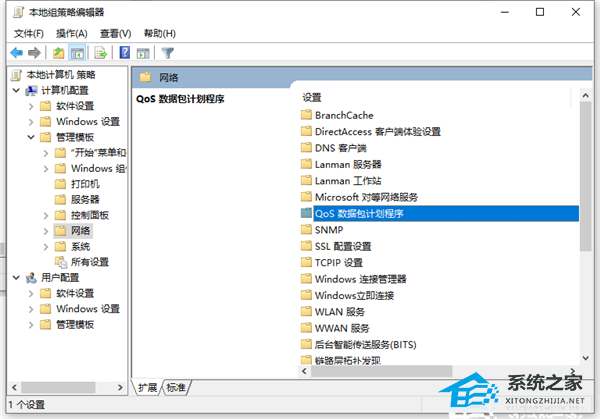This screenshot has width=600, height=419.
Task: Select 后台智能传送服务(BITS) entry
Action: click(365, 344)
